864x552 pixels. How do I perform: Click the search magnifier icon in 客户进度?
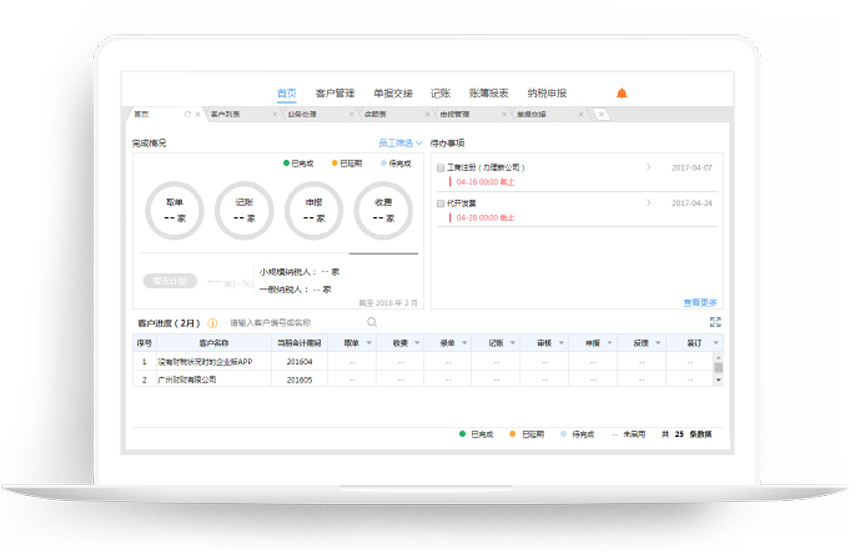point(372,322)
